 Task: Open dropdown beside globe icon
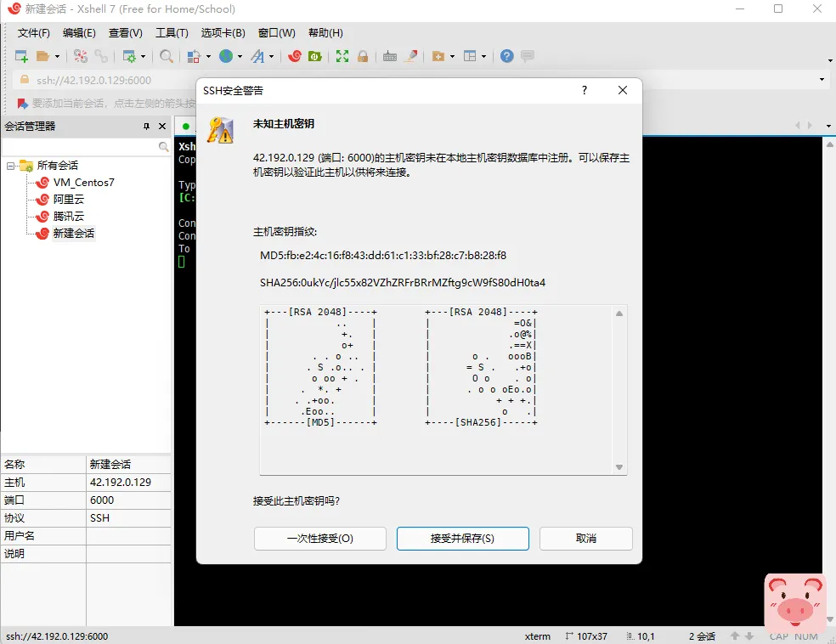click(240, 57)
